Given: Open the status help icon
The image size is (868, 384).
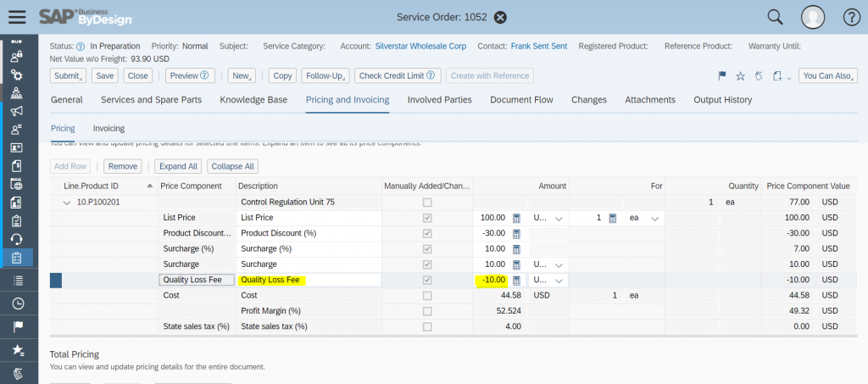Looking at the screenshot, I should click(x=81, y=47).
